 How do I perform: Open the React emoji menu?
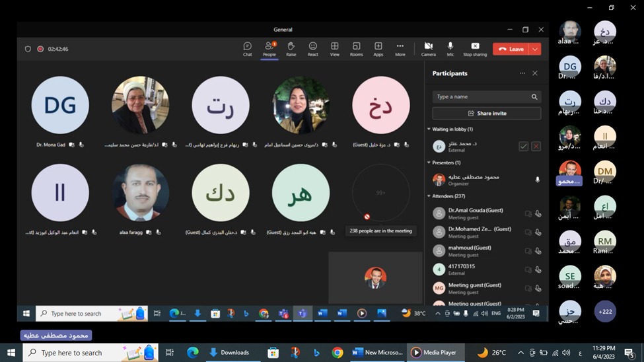tap(313, 49)
